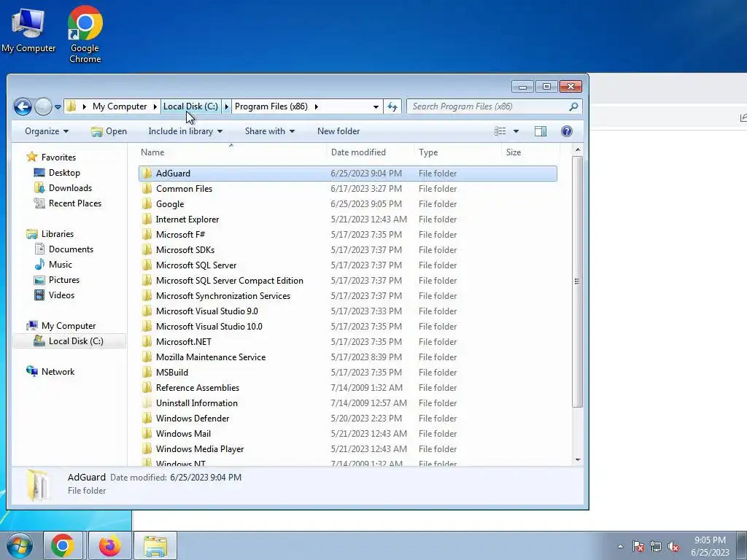Click Local Disk (C:) breadcrumb
747x560 pixels.
pos(190,106)
